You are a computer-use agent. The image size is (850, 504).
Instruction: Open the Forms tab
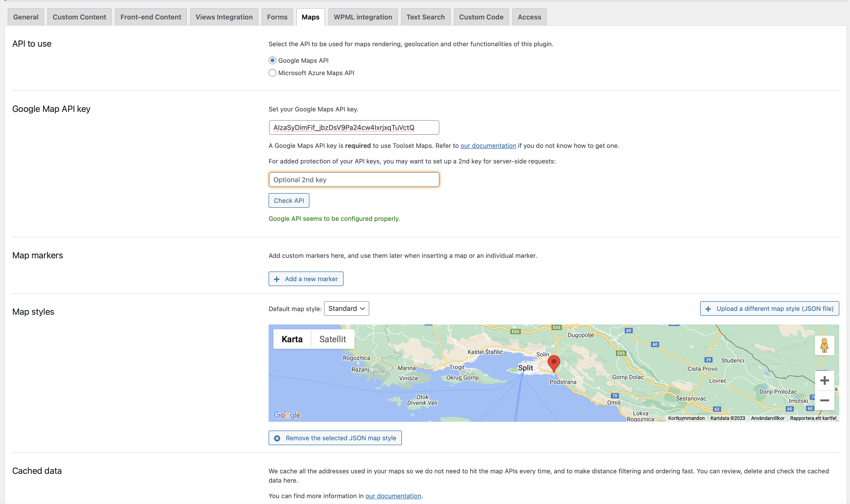[277, 17]
